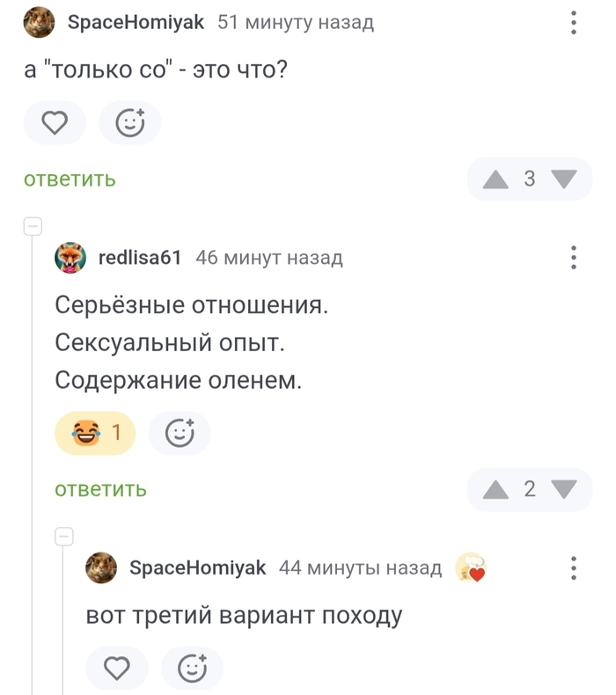Add emoji reaction to SpaceHomiyak's top comment
The width and height of the screenshot is (616, 695).
(129, 123)
